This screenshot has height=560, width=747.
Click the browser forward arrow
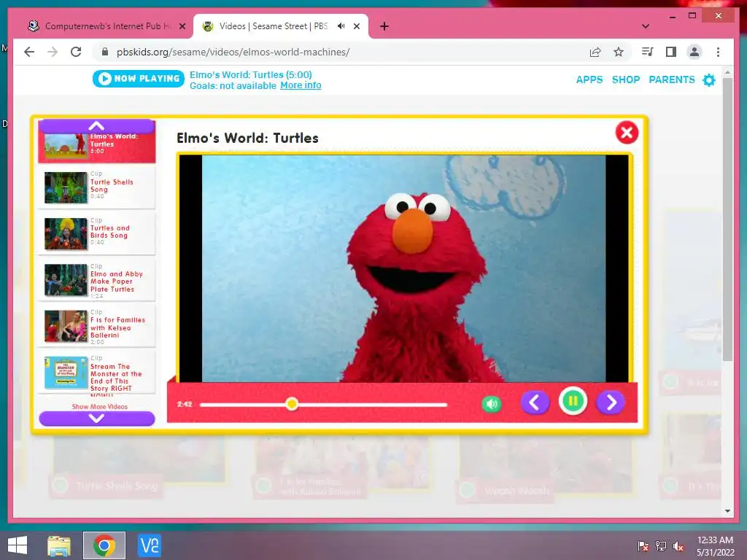click(x=53, y=52)
